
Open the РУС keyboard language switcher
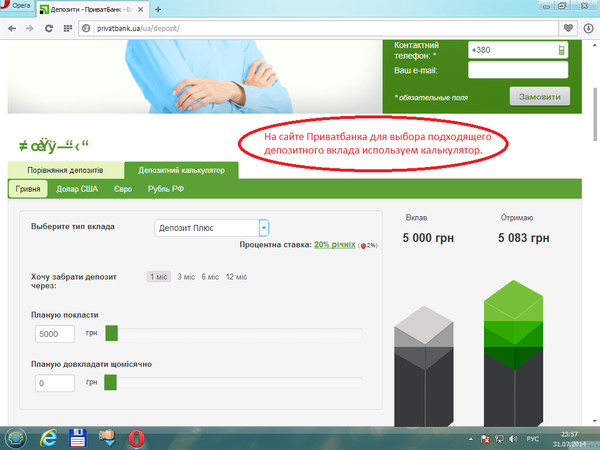[x=533, y=438]
